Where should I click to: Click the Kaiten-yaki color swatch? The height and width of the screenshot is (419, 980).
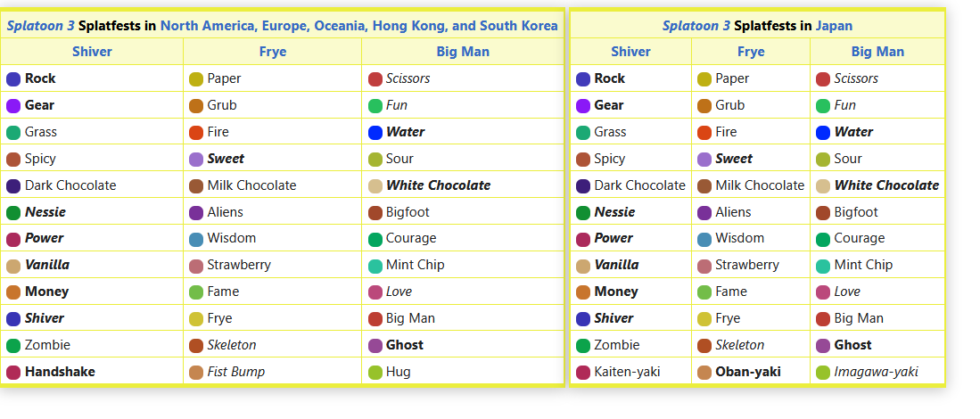coord(583,372)
